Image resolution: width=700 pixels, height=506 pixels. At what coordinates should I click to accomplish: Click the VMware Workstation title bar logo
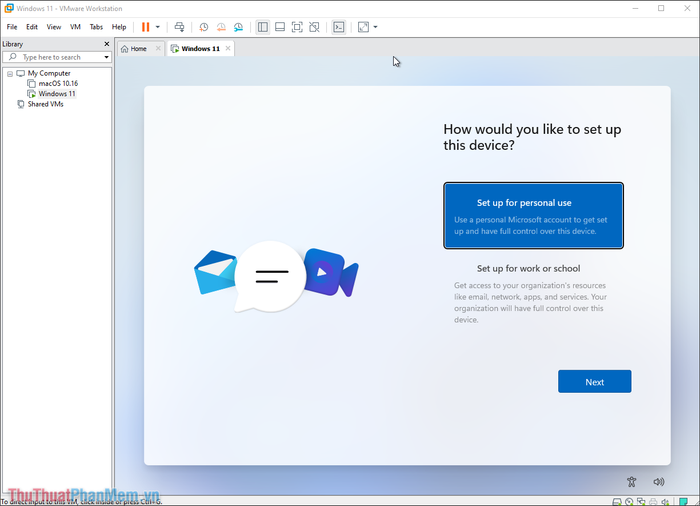9,8
